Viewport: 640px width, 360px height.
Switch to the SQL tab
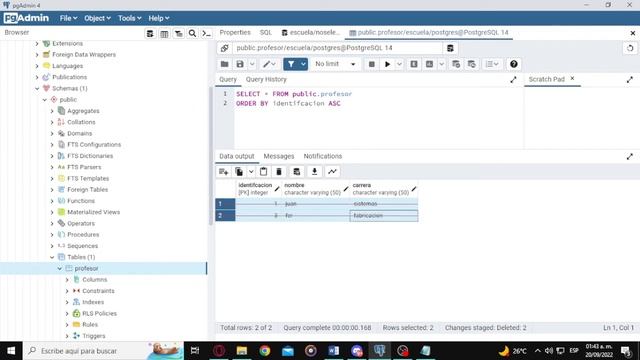tap(266, 32)
